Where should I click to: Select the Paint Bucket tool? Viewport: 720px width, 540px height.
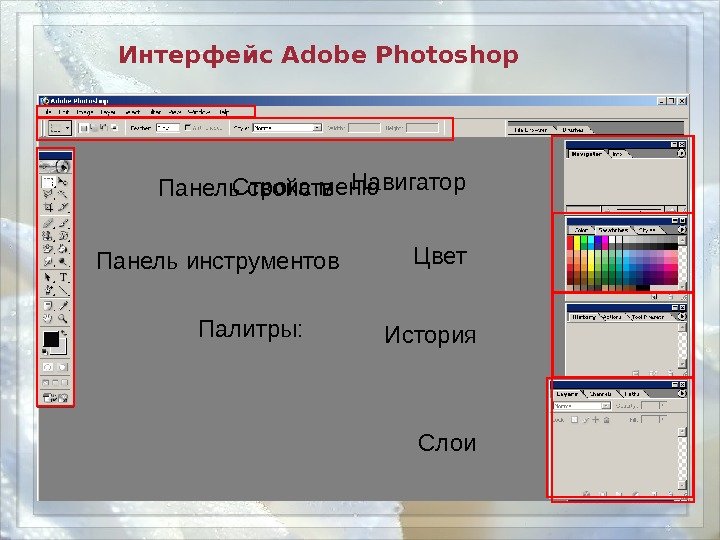tap(63, 249)
